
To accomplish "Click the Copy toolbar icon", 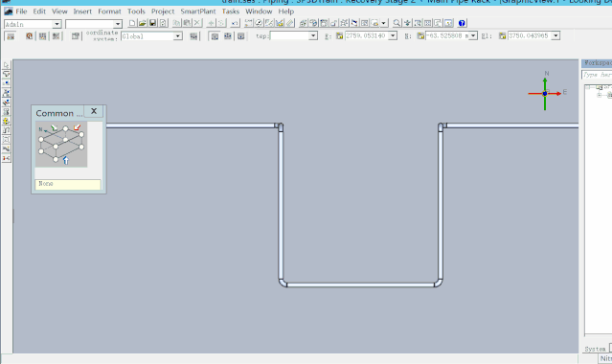I will (176, 23).
